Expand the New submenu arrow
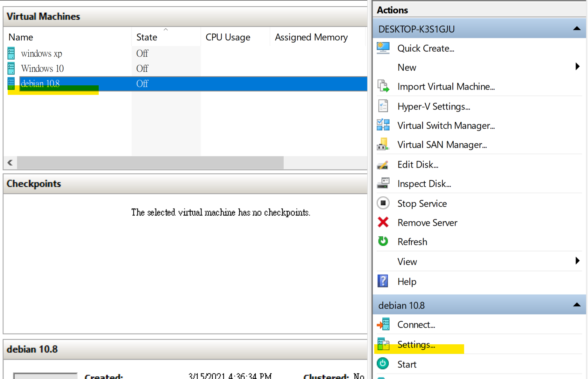588x379 pixels. pyautogui.click(x=577, y=67)
